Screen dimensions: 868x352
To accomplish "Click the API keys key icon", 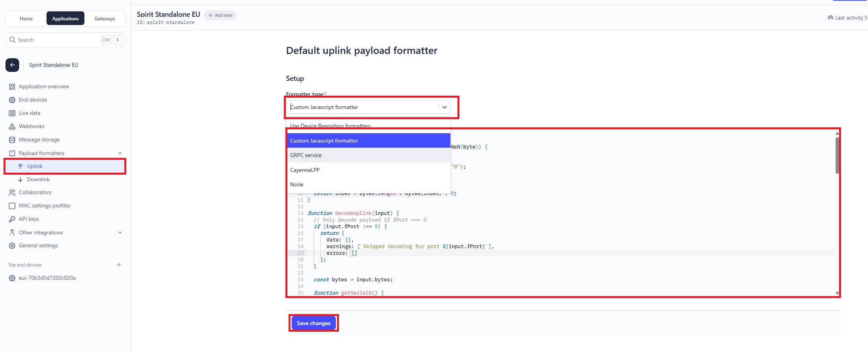I will 12,219.
